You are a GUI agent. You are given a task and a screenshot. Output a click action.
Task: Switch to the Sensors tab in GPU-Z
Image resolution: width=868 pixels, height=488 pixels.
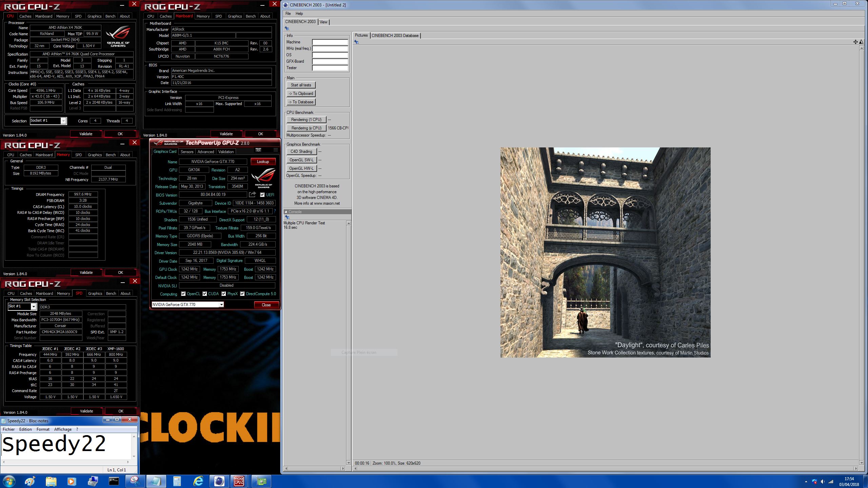pyautogui.click(x=187, y=152)
